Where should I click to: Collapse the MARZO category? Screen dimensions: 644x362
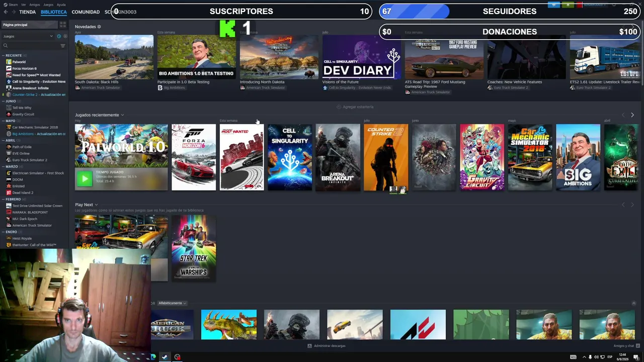(4, 166)
